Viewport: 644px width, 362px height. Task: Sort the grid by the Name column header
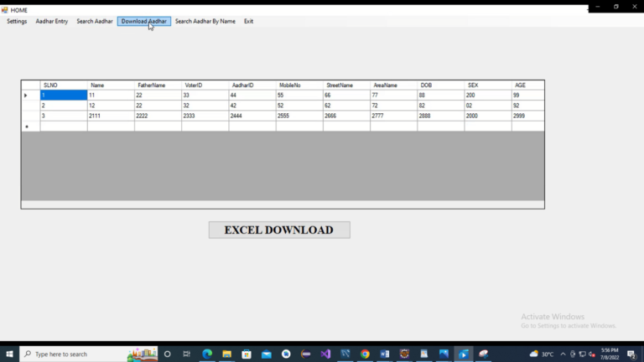tap(110, 85)
